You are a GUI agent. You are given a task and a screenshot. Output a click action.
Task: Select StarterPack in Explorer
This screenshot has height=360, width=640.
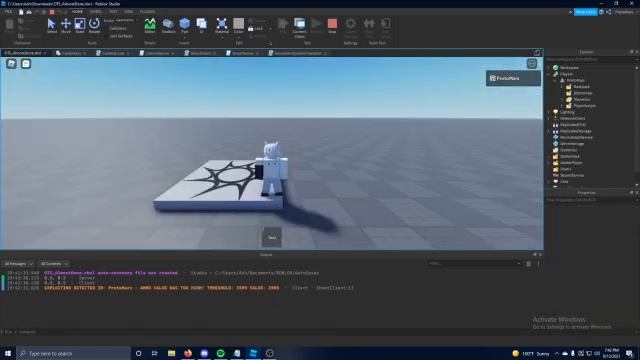(x=569, y=157)
